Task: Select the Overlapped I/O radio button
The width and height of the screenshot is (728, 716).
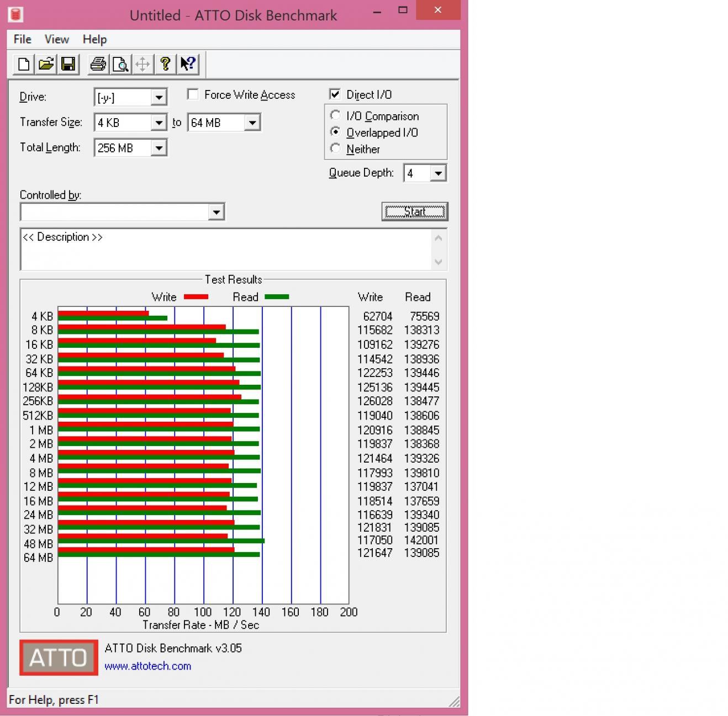Action: coord(335,132)
